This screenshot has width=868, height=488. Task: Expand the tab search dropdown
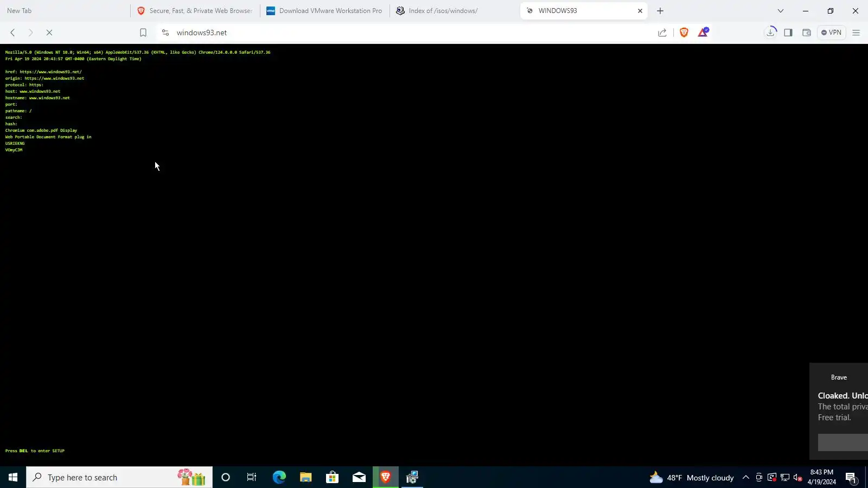point(781,11)
